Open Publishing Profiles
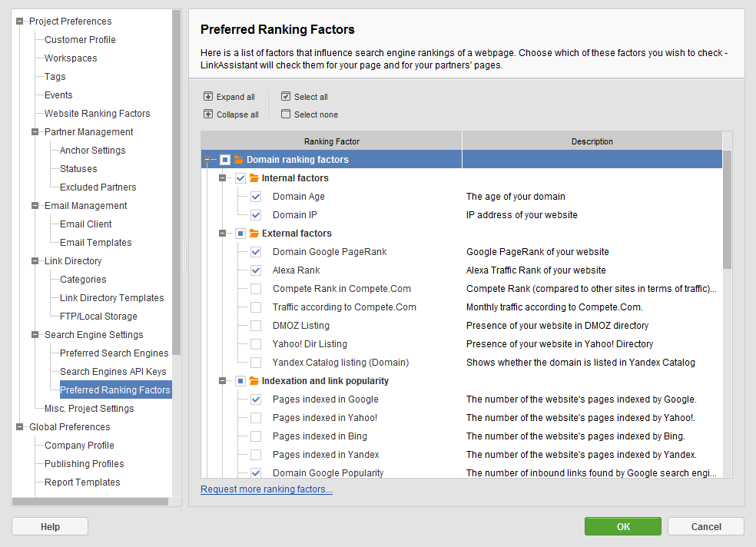 tap(85, 463)
